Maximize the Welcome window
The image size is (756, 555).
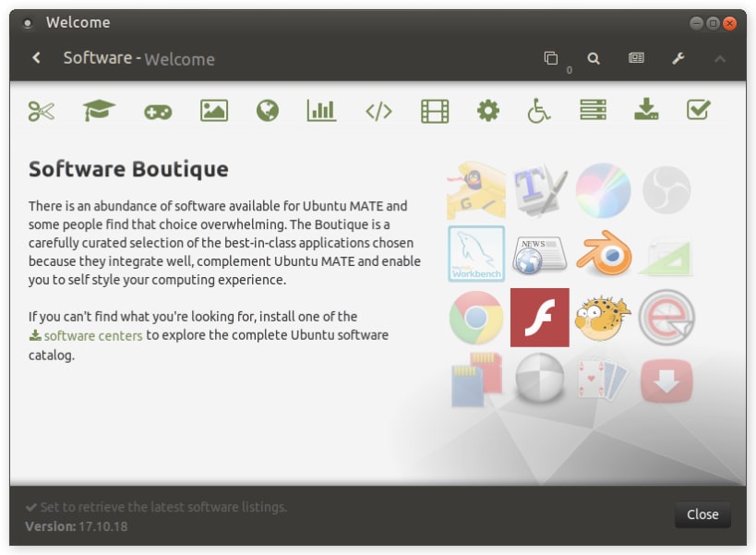(x=714, y=23)
